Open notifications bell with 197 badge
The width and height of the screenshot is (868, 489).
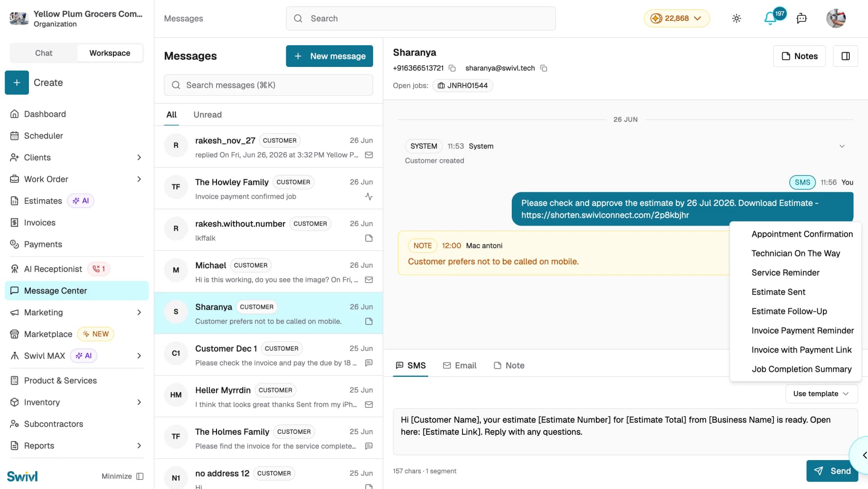(x=770, y=19)
